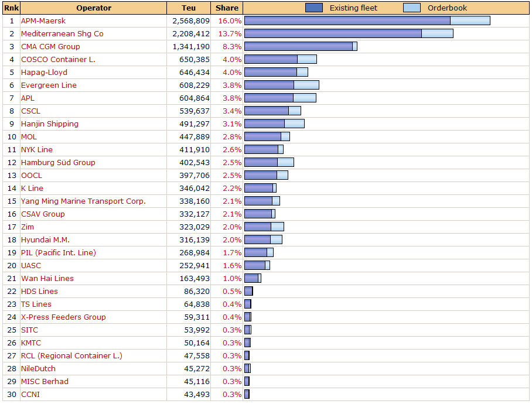The width and height of the screenshot is (532, 404).
Task: Select the Teu value 64,838
Action: pyautogui.click(x=197, y=304)
